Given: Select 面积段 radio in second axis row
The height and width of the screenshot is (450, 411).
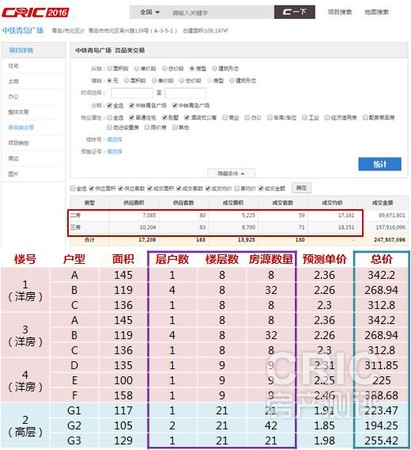Looking at the screenshot, I should pos(127,80).
